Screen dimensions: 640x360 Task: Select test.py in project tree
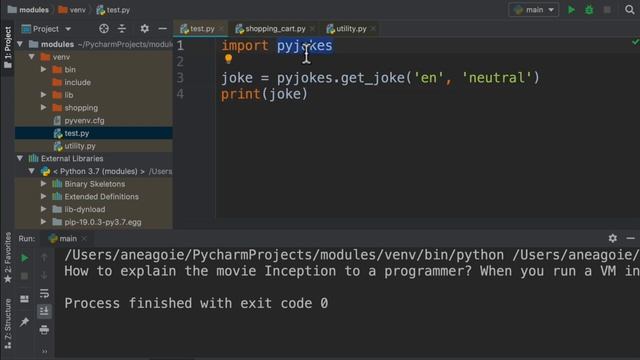coord(93,133)
